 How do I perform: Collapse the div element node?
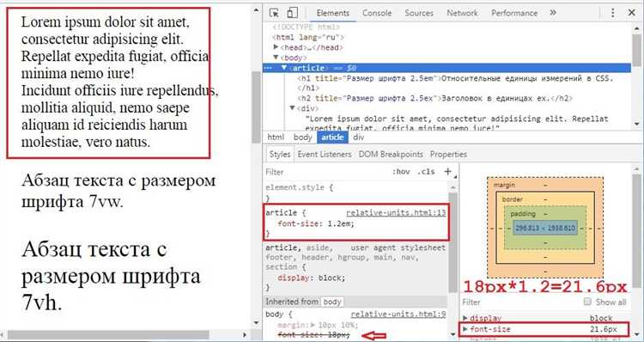coord(293,108)
